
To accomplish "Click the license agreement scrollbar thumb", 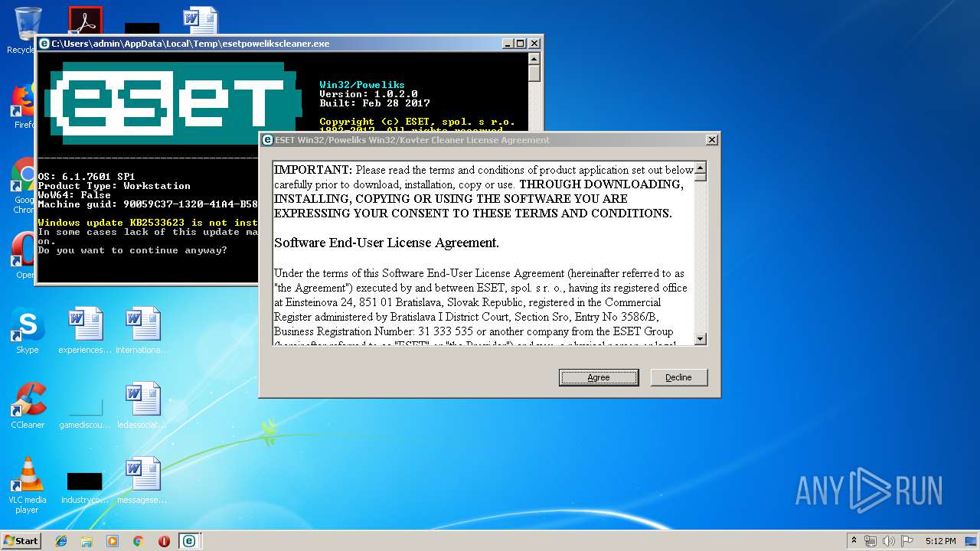I will pos(700,178).
